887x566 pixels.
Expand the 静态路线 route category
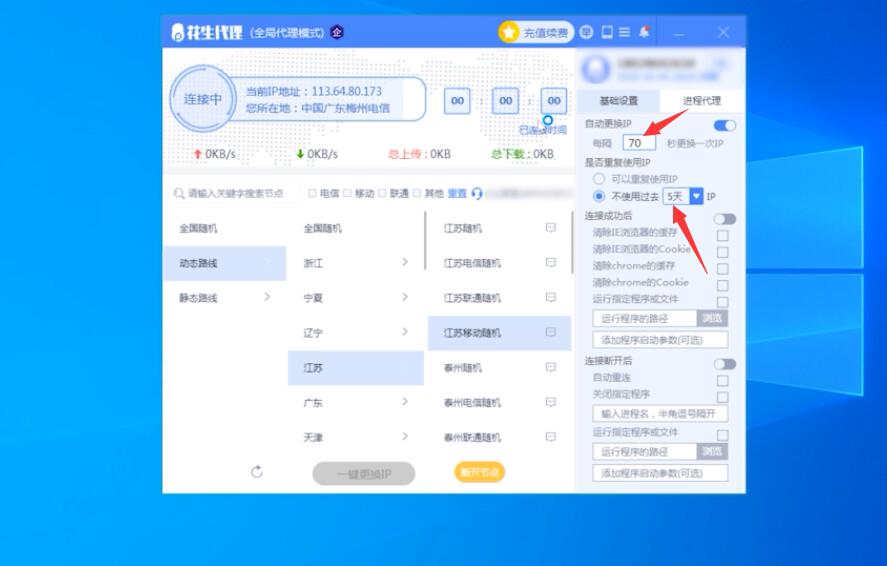(267, 297)
